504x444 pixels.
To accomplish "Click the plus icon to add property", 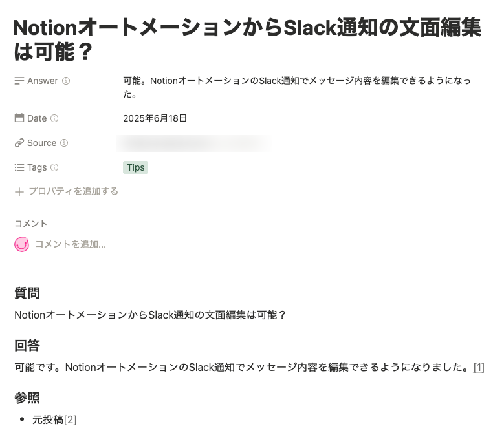I will pos(19,191).
